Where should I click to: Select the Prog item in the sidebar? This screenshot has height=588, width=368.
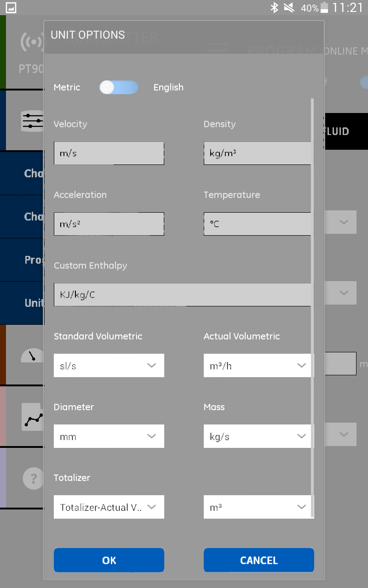22,260
